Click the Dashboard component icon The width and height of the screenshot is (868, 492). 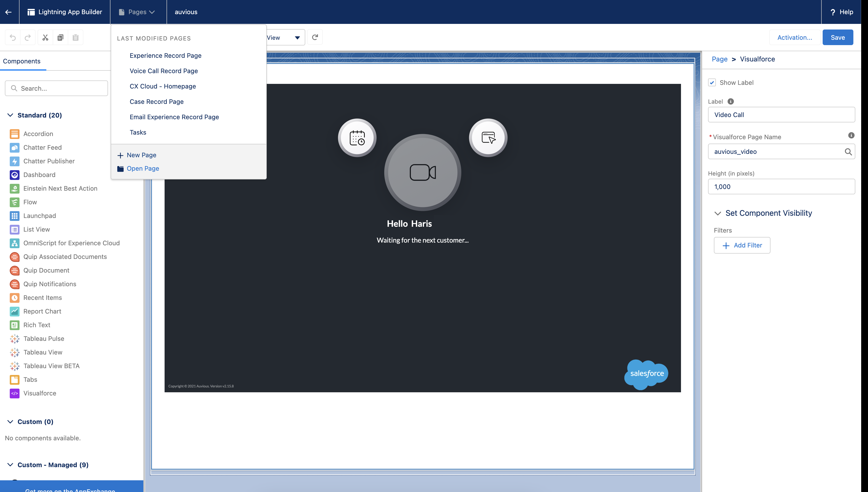(14, 175)
